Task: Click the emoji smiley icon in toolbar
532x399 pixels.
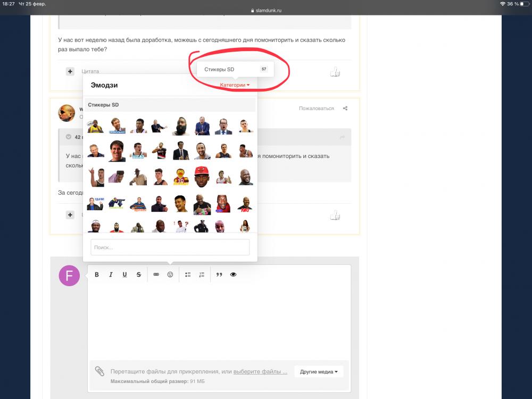Action: point(170,275)
